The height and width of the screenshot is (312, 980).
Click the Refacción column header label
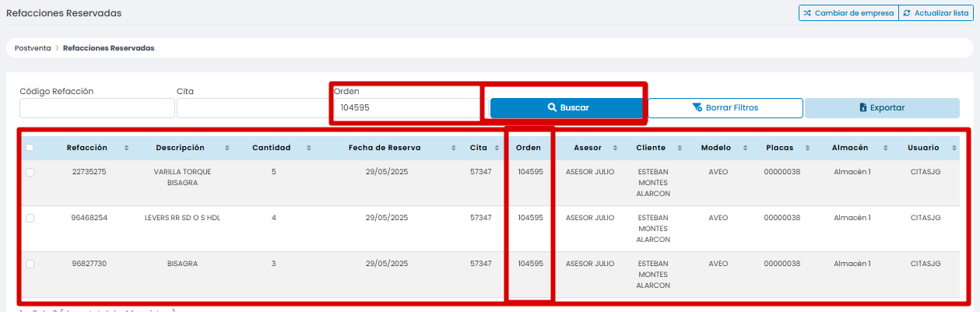(x=87, y=148)
